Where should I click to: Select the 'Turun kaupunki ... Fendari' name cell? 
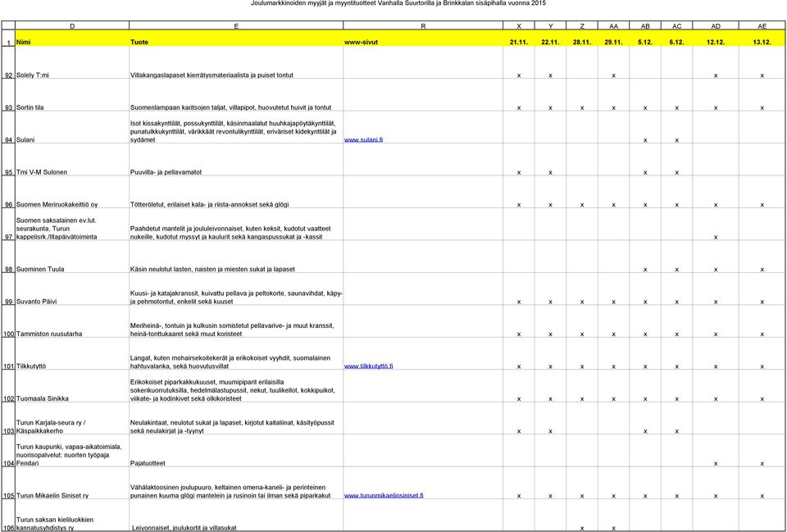[x=72, y=451]
